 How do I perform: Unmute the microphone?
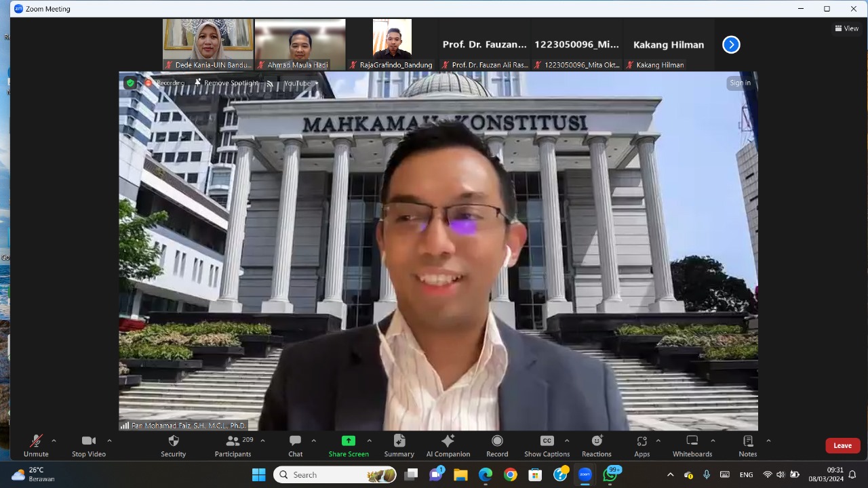pyautogui.click(x=36, y=445)
